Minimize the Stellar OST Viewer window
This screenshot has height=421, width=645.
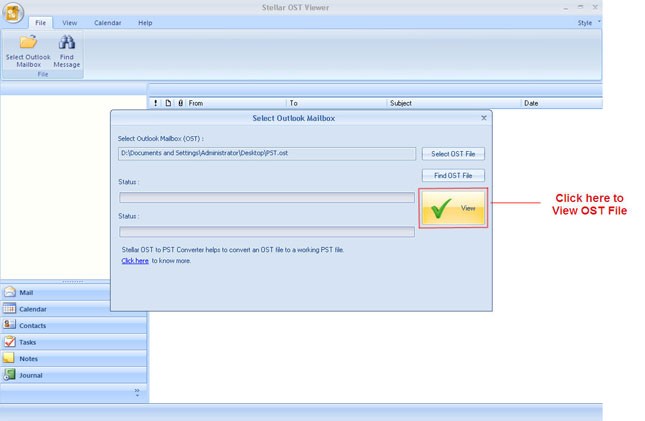[x=566, y=8]
